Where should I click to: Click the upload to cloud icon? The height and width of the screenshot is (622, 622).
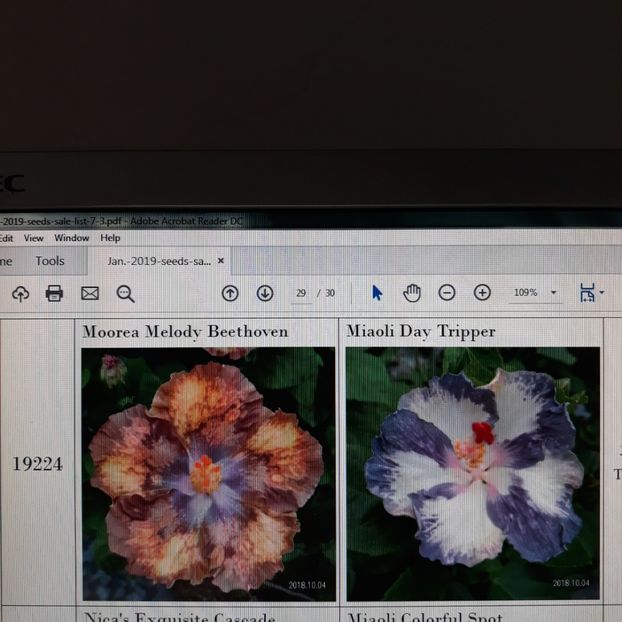(x=20, y=293)
